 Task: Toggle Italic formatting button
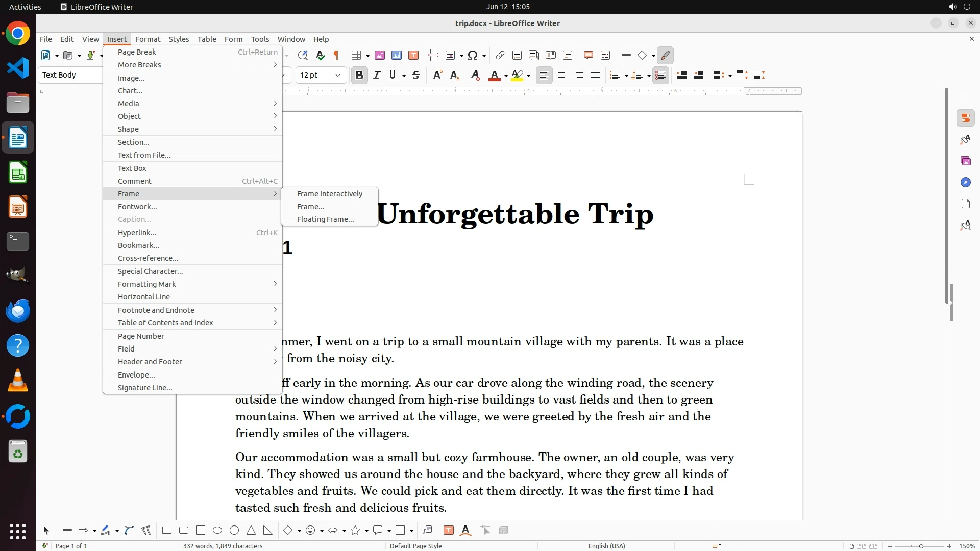(376, 75)
